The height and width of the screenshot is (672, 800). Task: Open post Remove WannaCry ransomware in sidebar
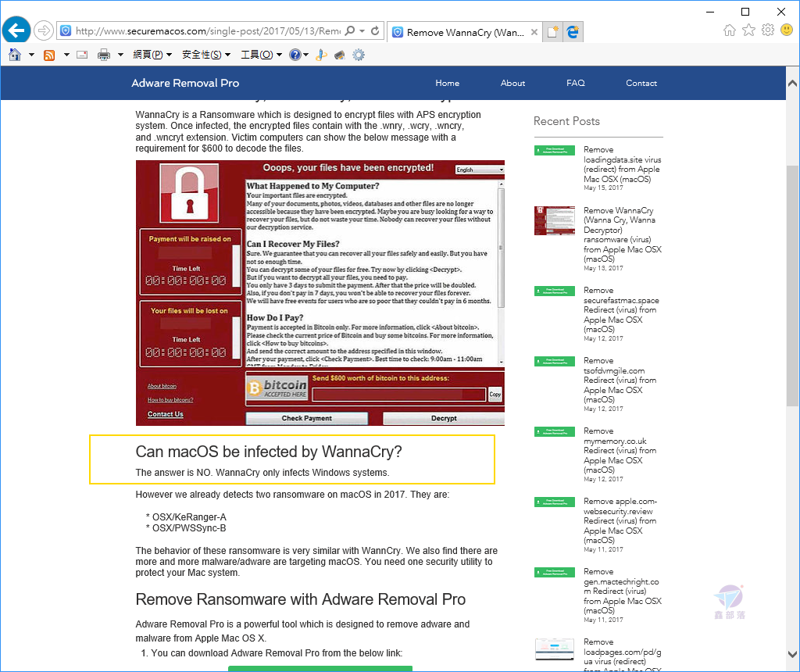tap(623, 234)
